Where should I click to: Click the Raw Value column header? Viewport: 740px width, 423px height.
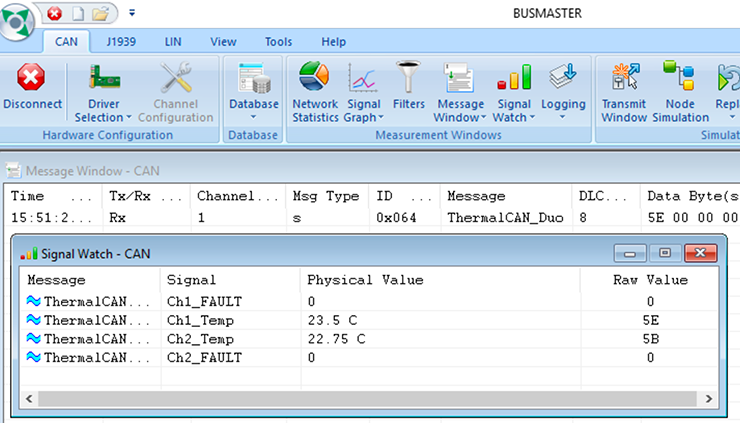pos(649,280)
